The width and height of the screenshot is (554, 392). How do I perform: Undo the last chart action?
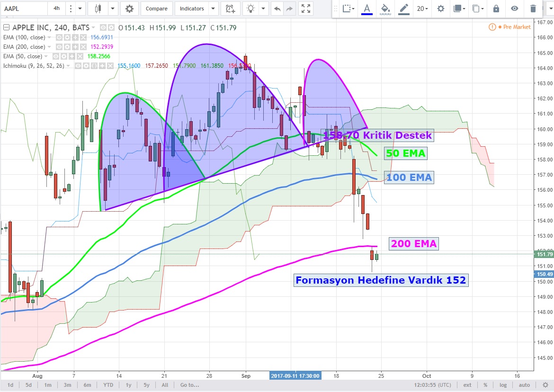(277, 9)
